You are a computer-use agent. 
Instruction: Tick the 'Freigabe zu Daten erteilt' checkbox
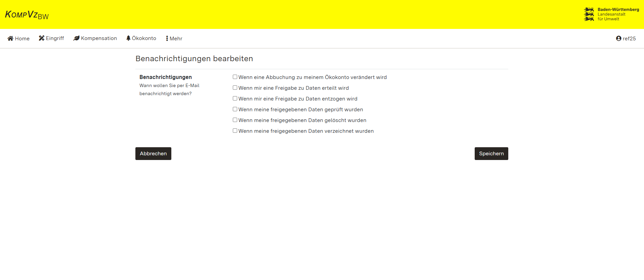235,88
